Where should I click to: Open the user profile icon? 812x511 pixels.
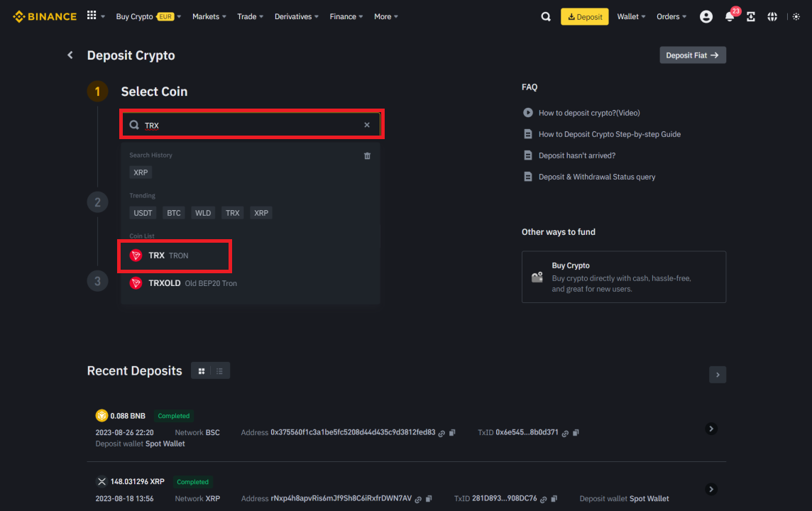pyautogui.click(x=706, y=16)
